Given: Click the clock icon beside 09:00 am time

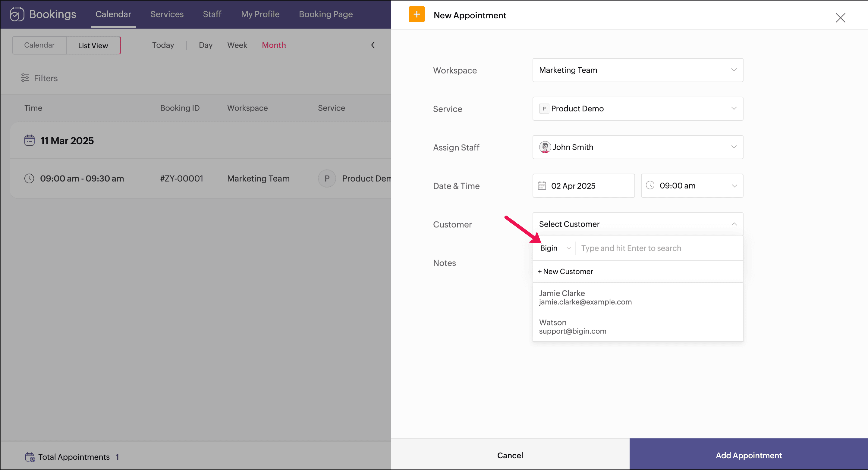Looking at the screenshot, I should (x=650, y=185).
